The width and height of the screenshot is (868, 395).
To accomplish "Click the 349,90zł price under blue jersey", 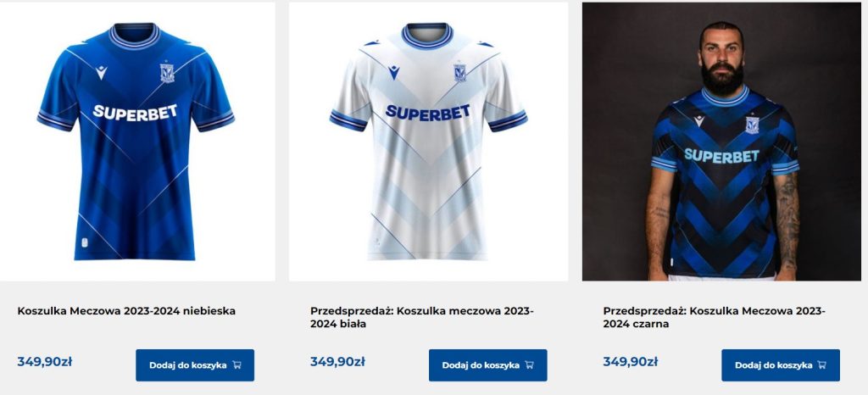I will point(44,362).
